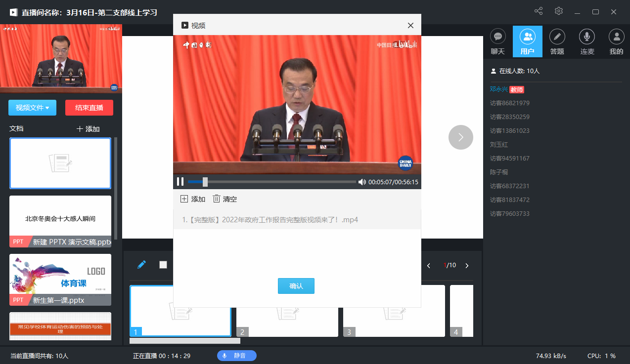Click the share icon in title bar
Image resolution: width=630 pixels, height=364 pixels.
click(539, 11)
